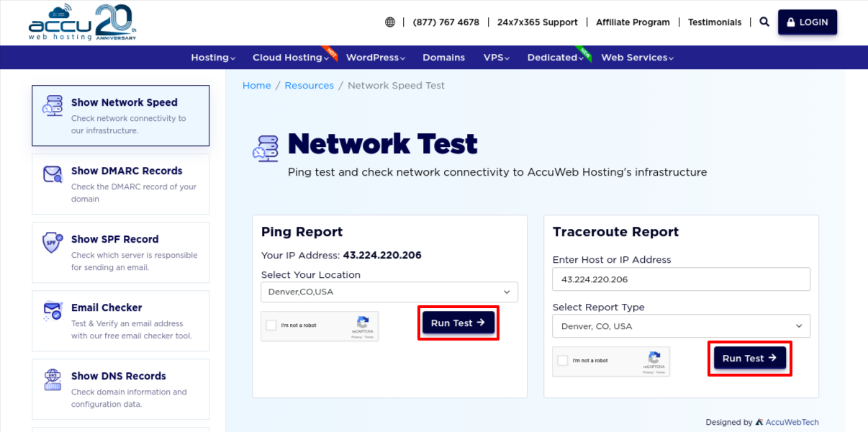This screenshot has height=432, width=868.
Task: Click the Show DNS Records icon
Action: pyautogui.click(x=53, y=379)
